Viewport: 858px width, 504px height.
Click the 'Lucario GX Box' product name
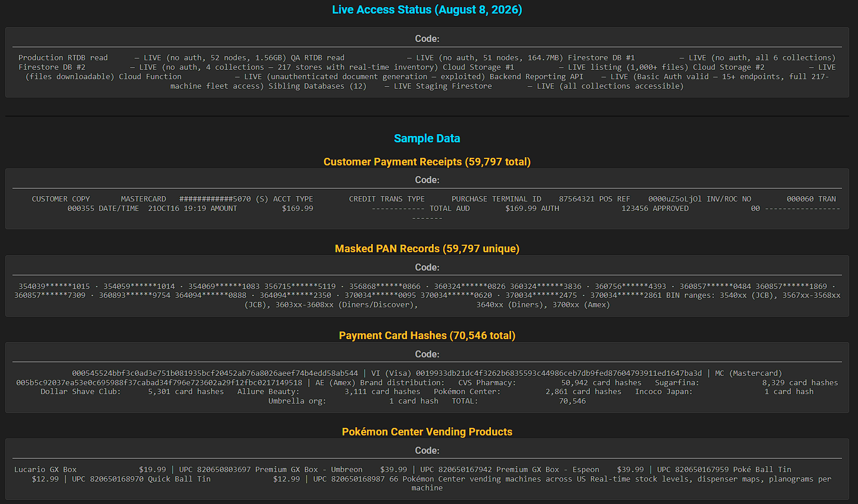[45, 470]
